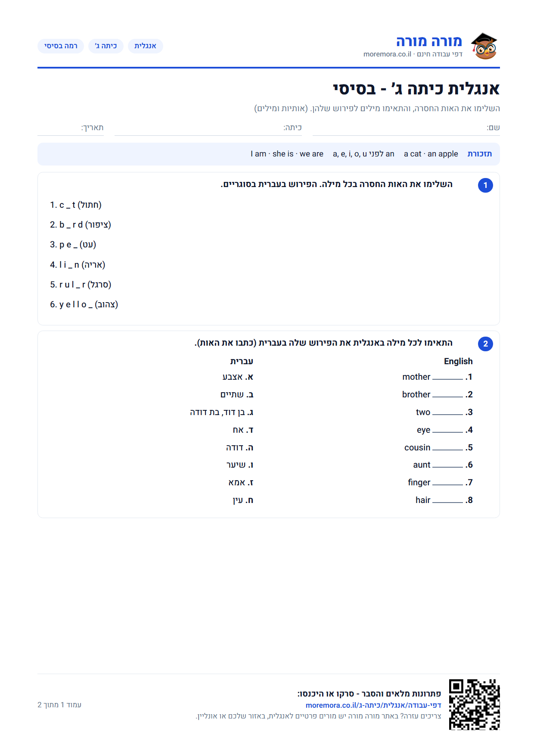534x756 pixels.
Task: Click the page indicator עמוד 1 מתוך 2
Action: [59, 705]
